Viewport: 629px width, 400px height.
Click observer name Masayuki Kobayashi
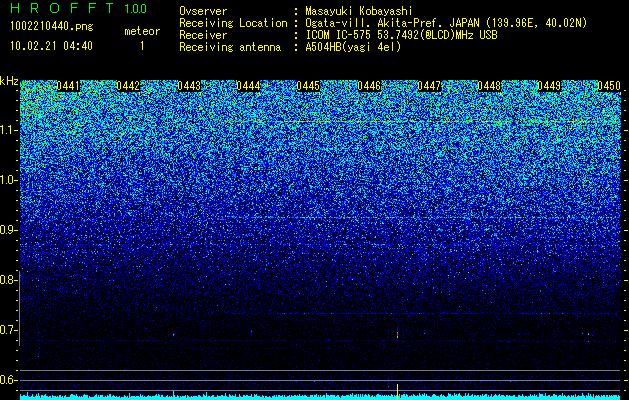pos(358,11)
